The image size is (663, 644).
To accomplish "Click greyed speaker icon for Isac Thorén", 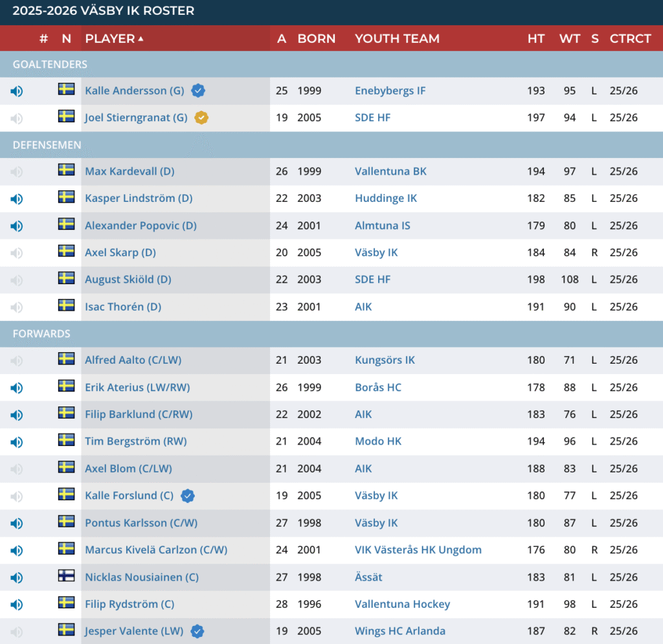I will (x=16, y=307).
